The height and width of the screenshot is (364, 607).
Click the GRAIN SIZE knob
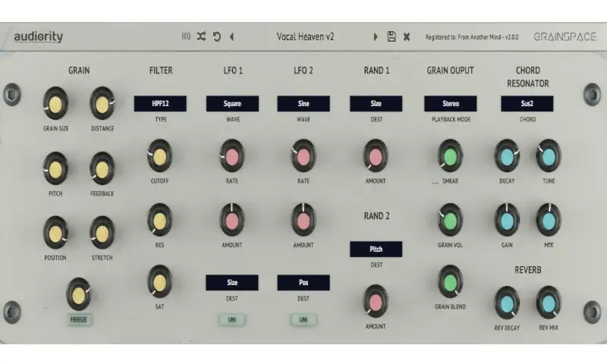tap(55, 104)
